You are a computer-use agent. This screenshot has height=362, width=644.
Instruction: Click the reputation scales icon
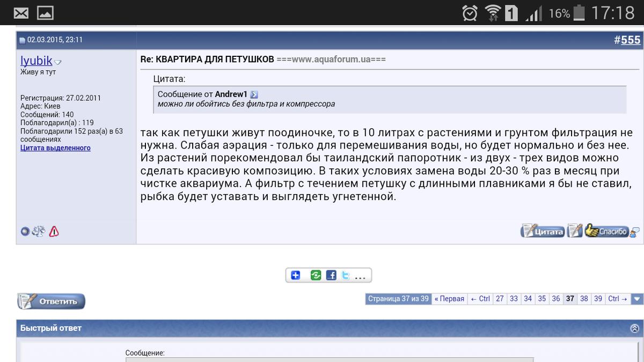tap(39, 232)
